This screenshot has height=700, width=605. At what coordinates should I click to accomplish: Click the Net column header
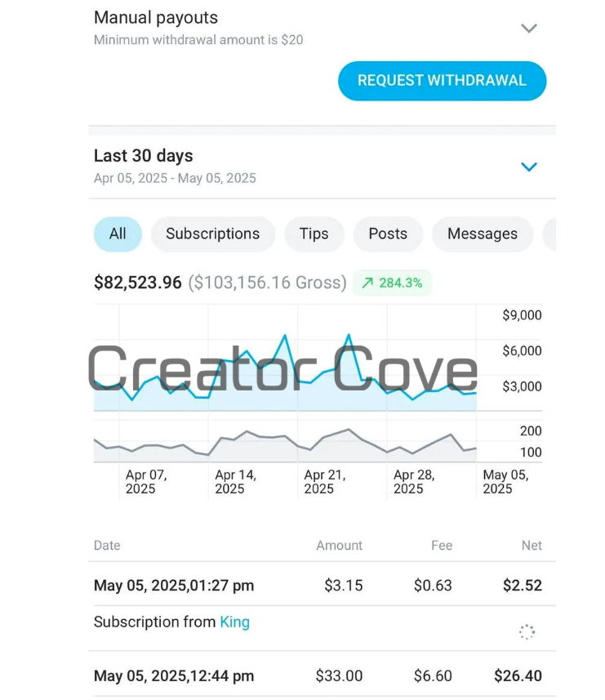pyautogui.click(x=532, y=546)
